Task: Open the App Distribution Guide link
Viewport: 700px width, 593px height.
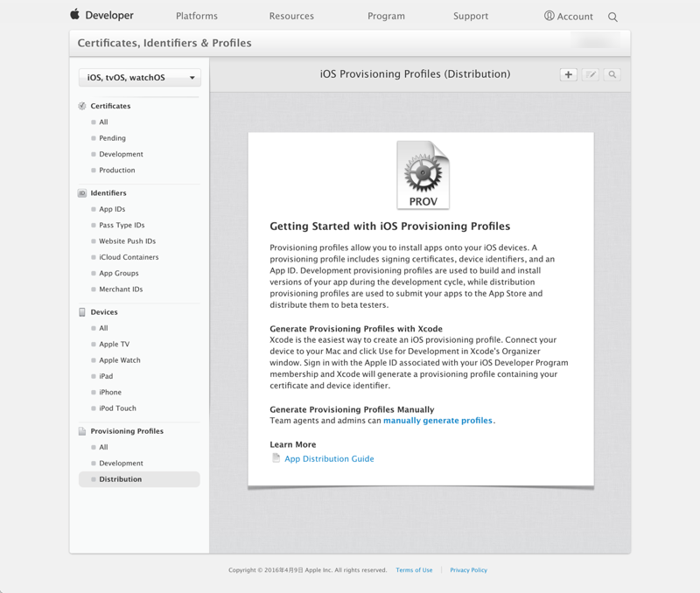Action: (x=330, y=458)
